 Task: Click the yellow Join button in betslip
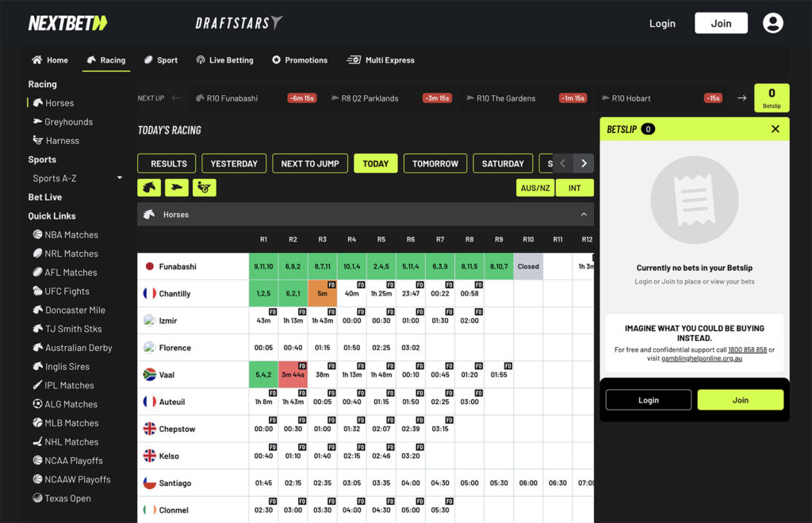[740, 400]
